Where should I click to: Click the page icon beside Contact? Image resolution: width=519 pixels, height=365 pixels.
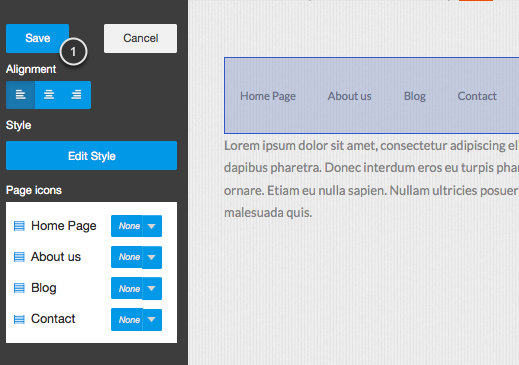[x=19, y=319]
